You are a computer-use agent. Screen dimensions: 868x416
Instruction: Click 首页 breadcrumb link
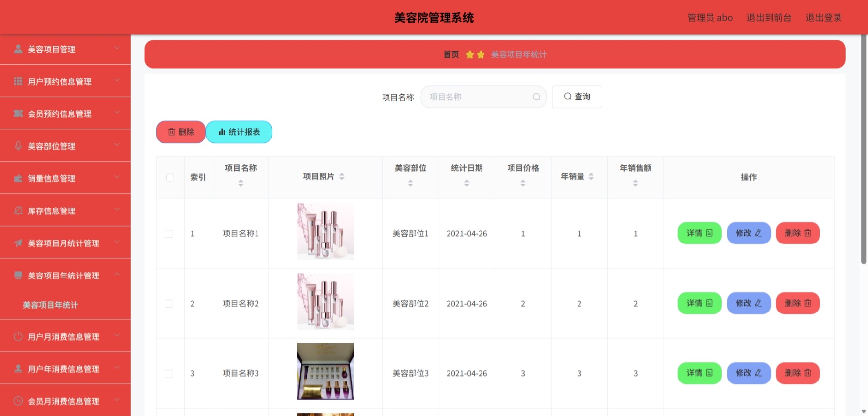(451, 54)
